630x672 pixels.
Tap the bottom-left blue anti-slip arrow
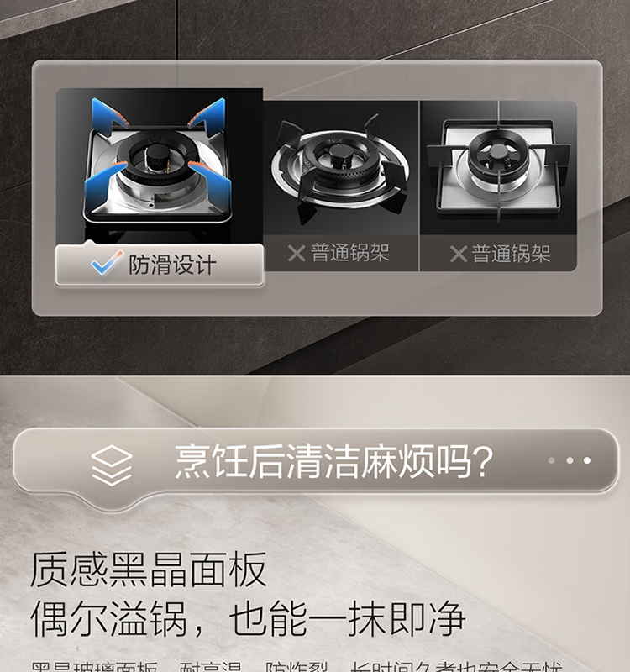[x=105, y=185]
